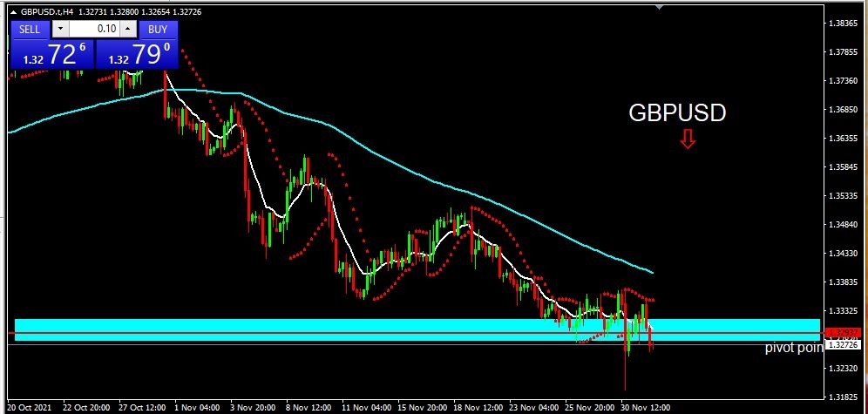Click the buy price 1.32 79 tile
The image size is (868, 414).
click(x=137, y=54)
